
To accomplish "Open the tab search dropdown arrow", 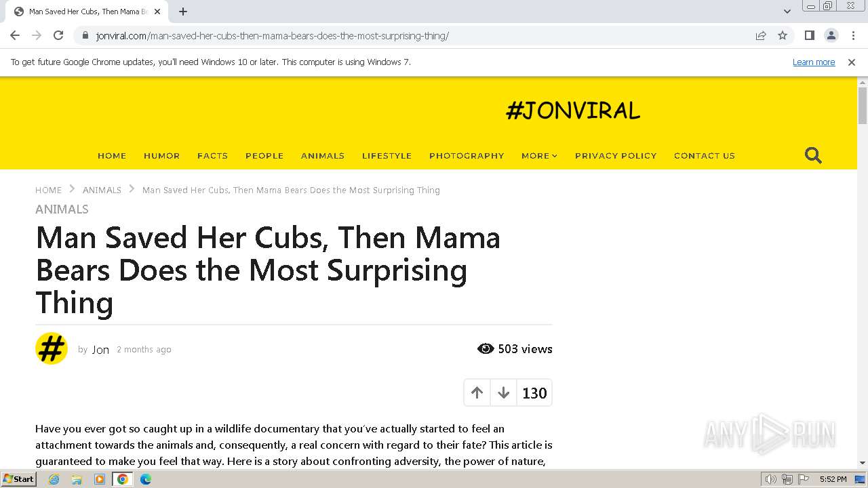I will 787,12.
